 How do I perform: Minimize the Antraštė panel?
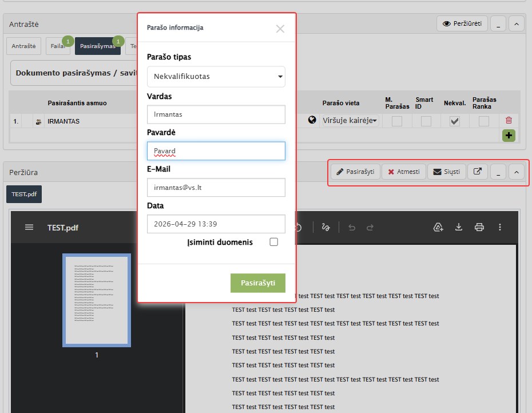[498, 24]
